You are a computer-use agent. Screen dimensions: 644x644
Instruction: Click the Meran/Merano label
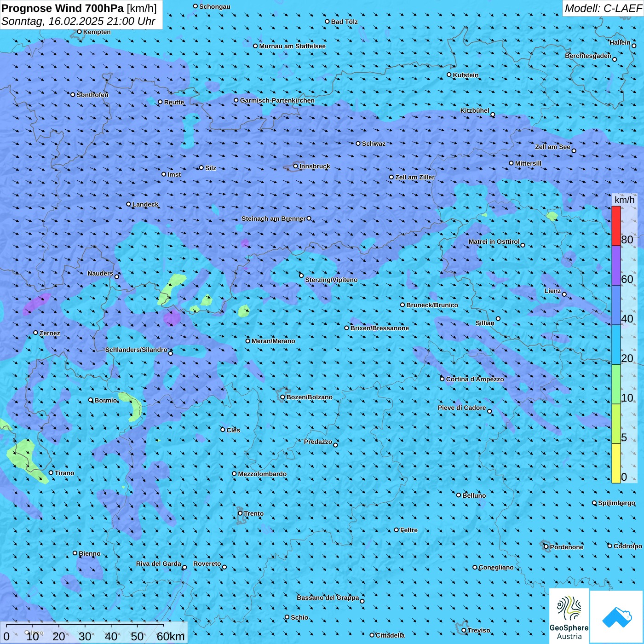coord(273,341)
